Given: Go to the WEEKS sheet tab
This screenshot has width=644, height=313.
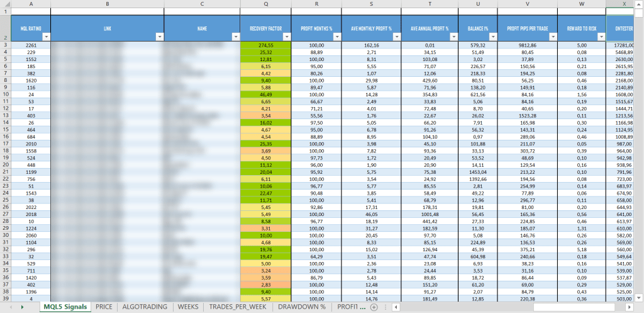Looking at the screenshot, I should (x=188, y=307).
